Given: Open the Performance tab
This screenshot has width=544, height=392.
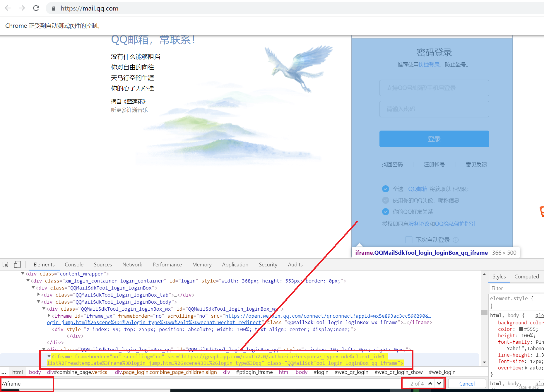Looking at the screenshot, I should (x=167, y=265).
